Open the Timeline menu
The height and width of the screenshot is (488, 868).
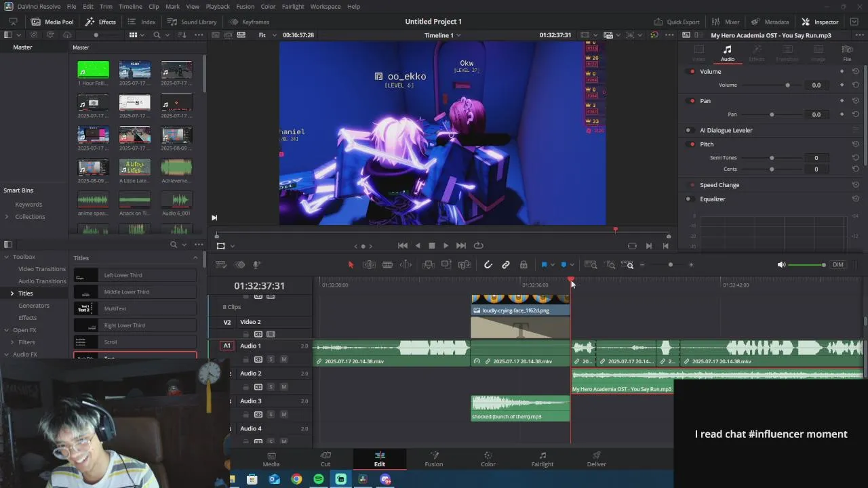(130, 6)
